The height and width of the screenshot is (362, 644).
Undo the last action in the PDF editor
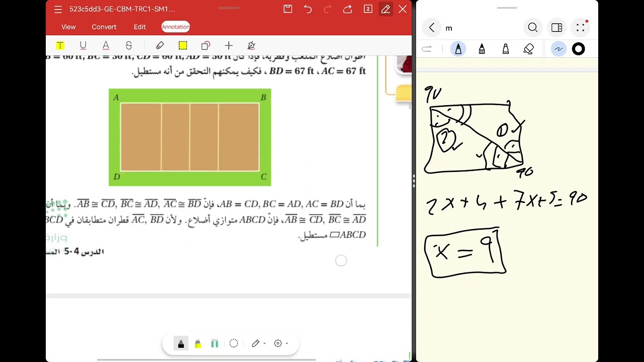tap(308, 9)
